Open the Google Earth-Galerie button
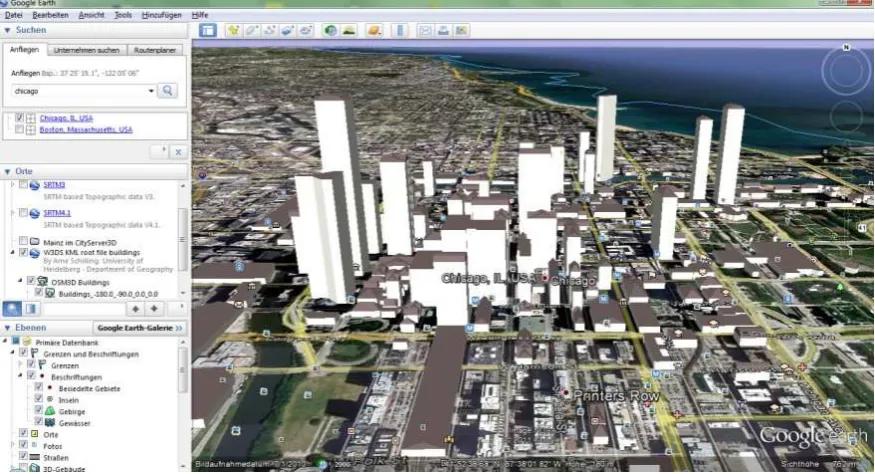Viewport: 875px width, 474px height. (x=140, y=328)
